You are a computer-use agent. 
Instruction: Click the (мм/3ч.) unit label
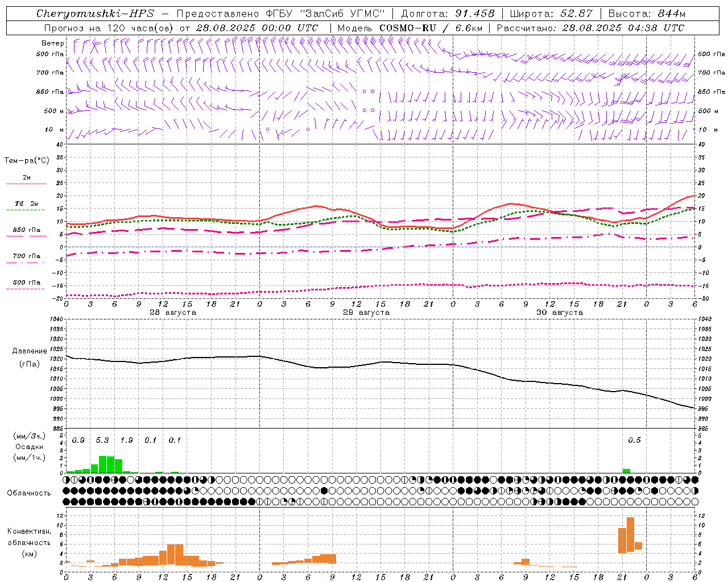(x=29, y=436)
